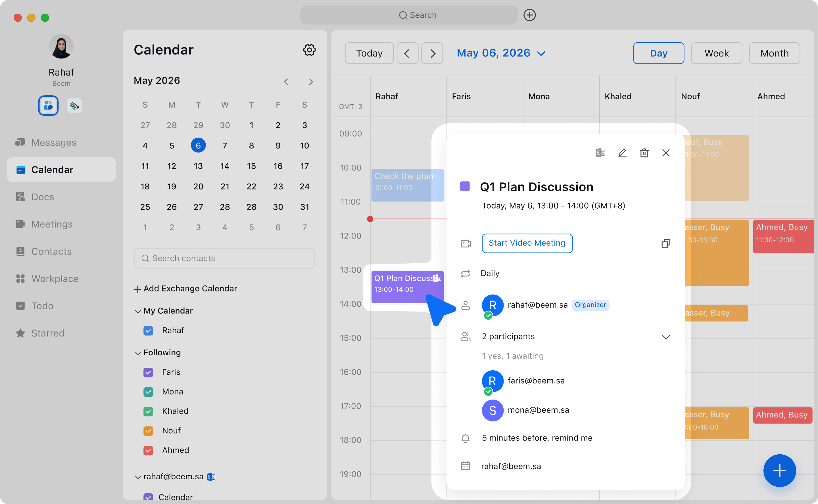The width and height of the screenshot is (818, 504).
Task: Click the recurrence repeat icon
Action: (466, 274)
